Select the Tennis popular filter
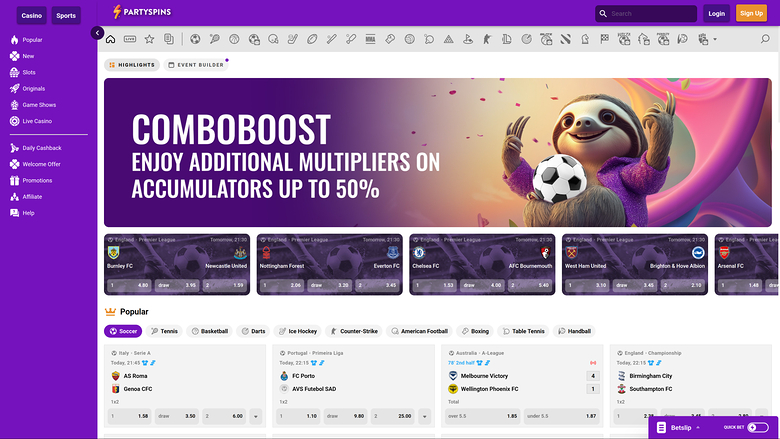The height and width of the screenshot is (439, 780). [x=165, y=331]
